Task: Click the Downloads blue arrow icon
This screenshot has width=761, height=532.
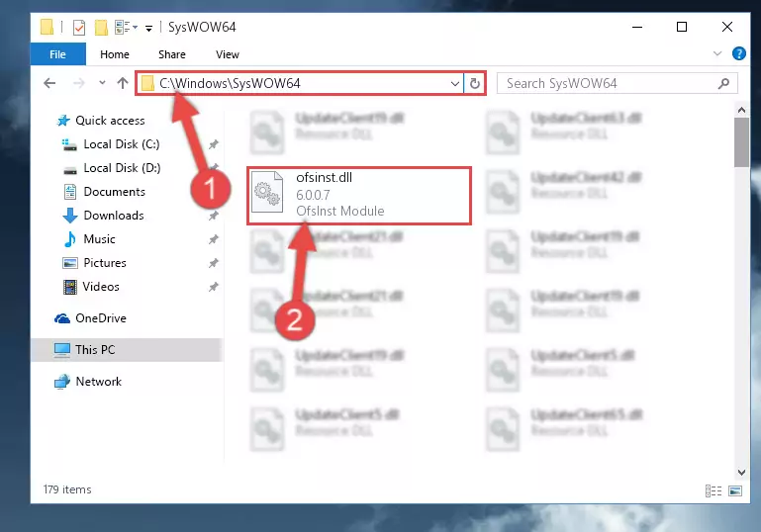Action: point(70,216)
